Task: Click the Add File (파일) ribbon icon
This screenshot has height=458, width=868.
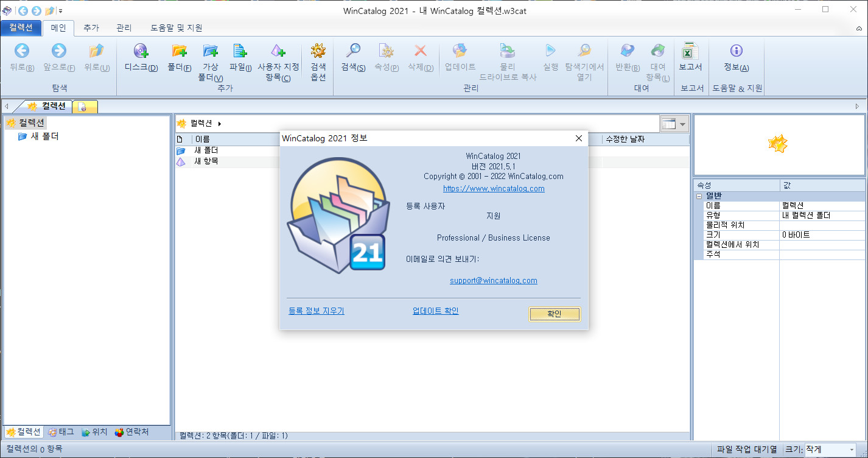Action: pos(240,51)
